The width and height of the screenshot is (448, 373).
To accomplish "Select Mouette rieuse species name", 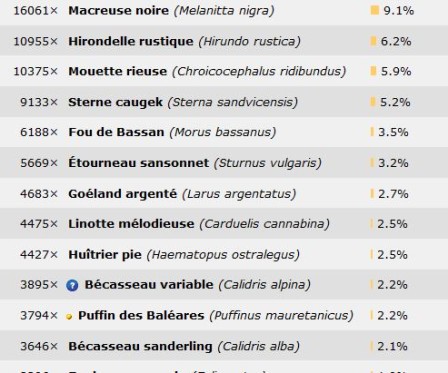I will pyautogui.click(x=118, y=71).
